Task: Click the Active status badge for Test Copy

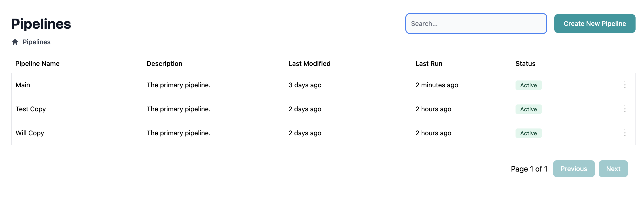Action: coord(528,109)
